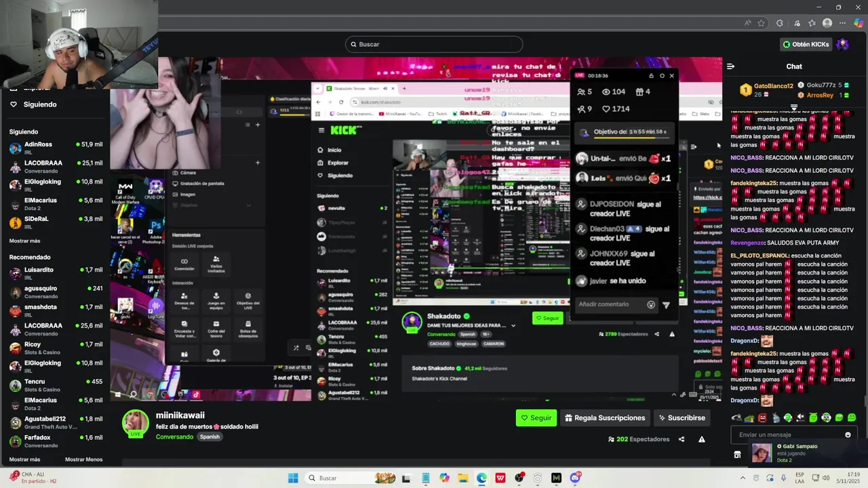The image size is (868, 488).
Task: Open Microsoft Edge from the taskbar
Action: tap(481, 478)
